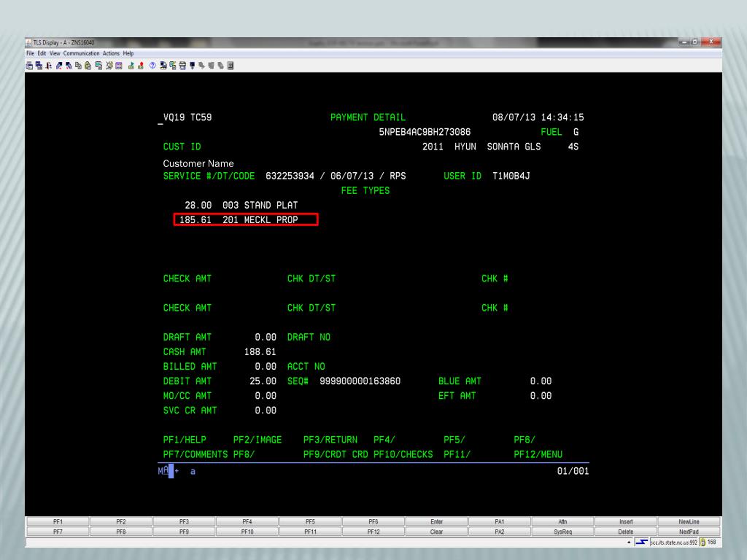
Task: Click the PA2 keypad button
Action: pyautogui.click(x=499, y=532)
